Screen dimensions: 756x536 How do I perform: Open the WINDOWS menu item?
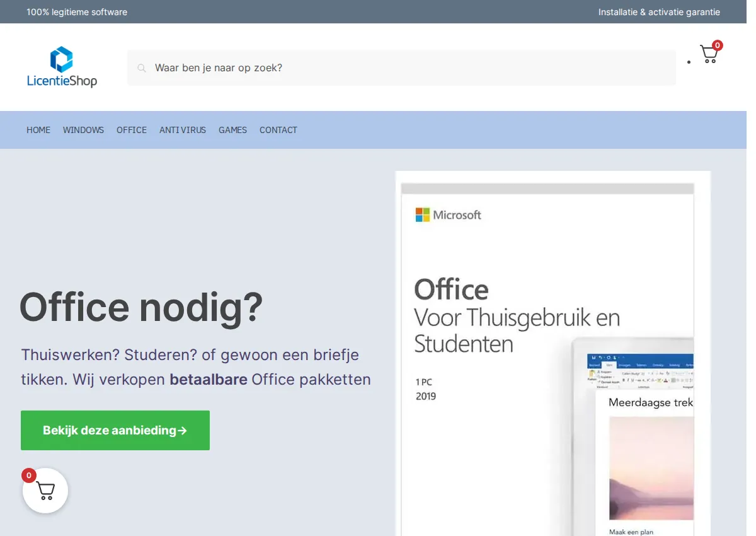coord(83,130)
